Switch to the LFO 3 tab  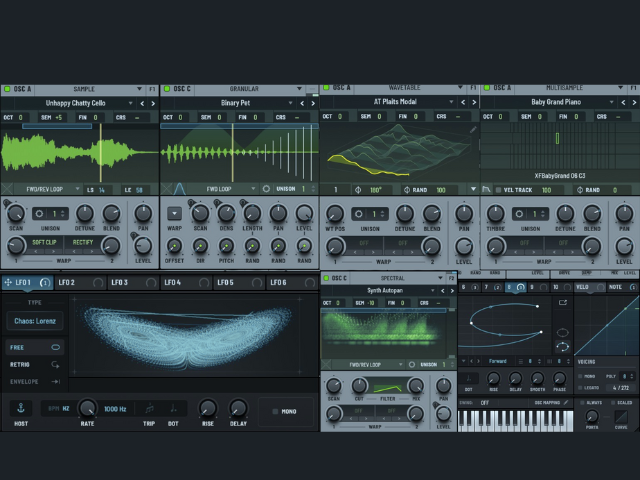119,283
